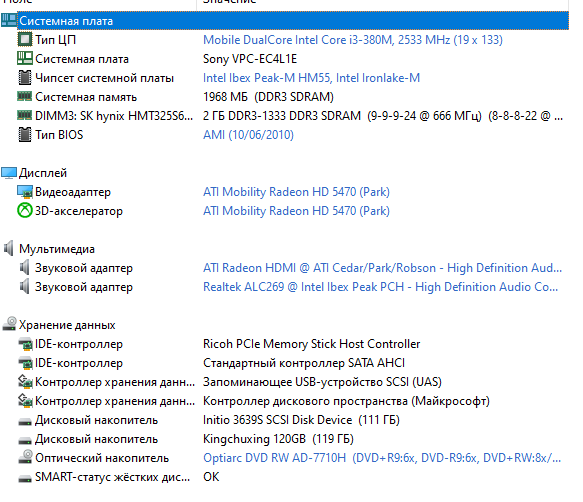Click drive icon in Kingchuxing 120GB row
Screen dimensions: 583x502
pos(25,440)
